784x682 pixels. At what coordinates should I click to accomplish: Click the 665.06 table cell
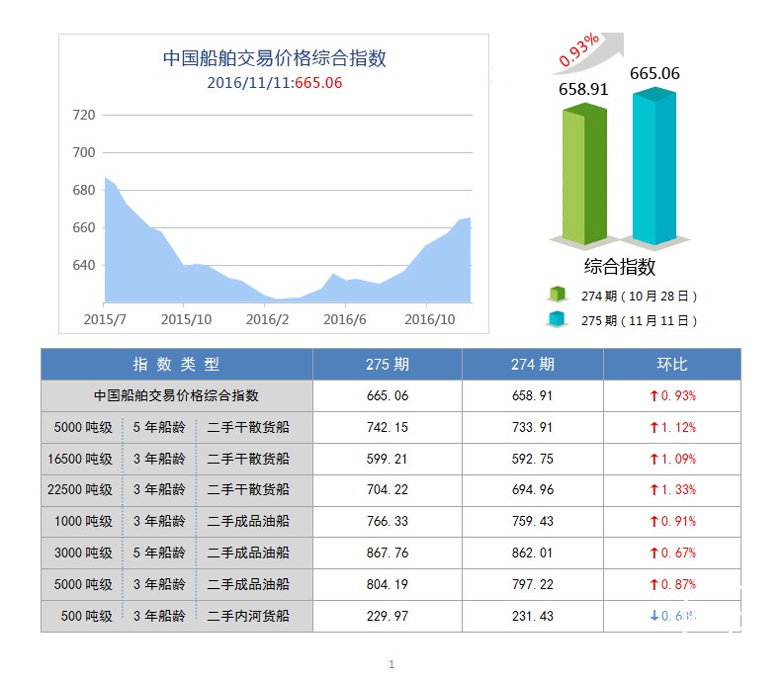[x=387, y=395]
